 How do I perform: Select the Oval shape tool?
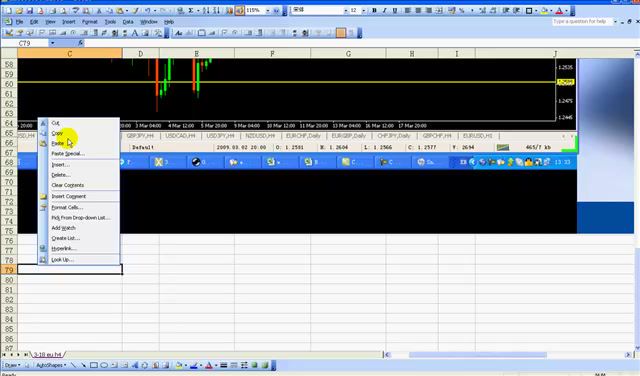tap(104, 365)
